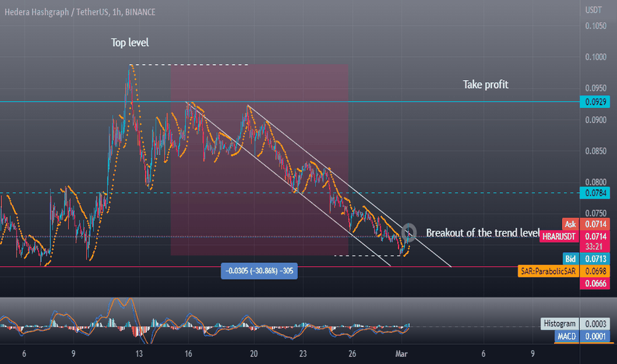Select the Ask 0.0714 price tag
Screen dimensions: 617x364
[586, 224]
